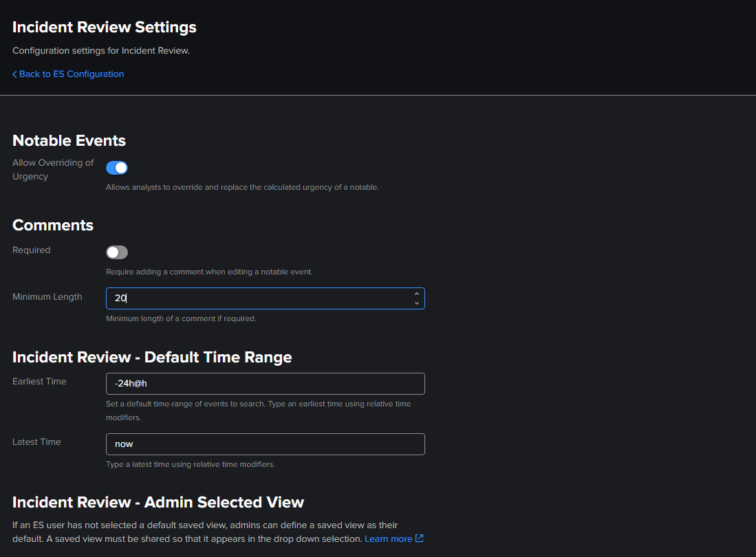Click the down stepper arrow on Minimum Length
The image size is (756, 557).
(416, 303)
